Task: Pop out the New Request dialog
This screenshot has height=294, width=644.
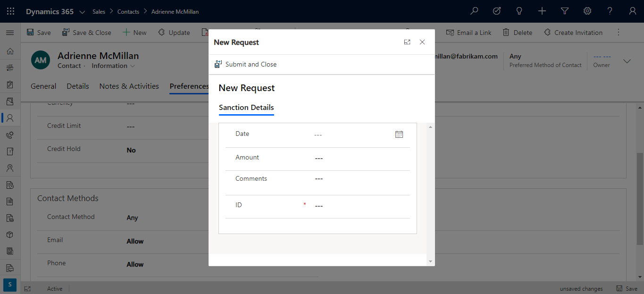Action: click(407, 42)
